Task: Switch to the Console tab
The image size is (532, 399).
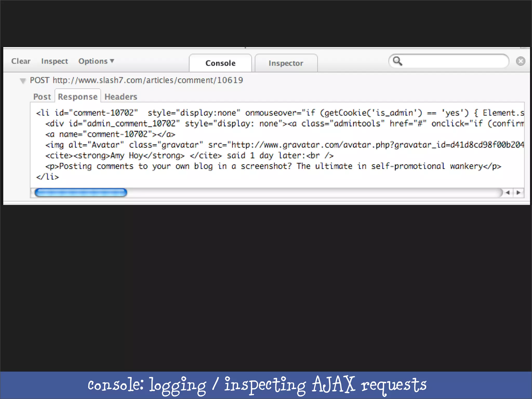Action: pyautogui.click(x=220, y=63)
